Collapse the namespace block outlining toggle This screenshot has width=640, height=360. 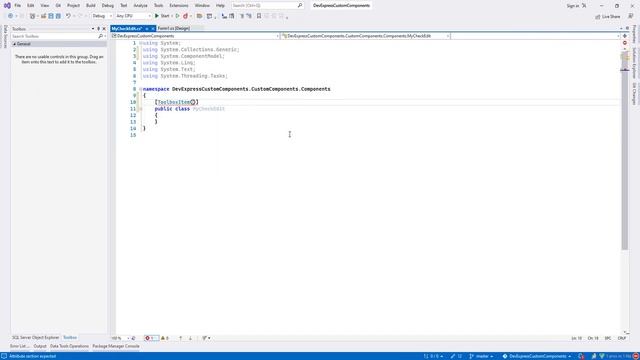pyautogui.click(x=140, y=89)
